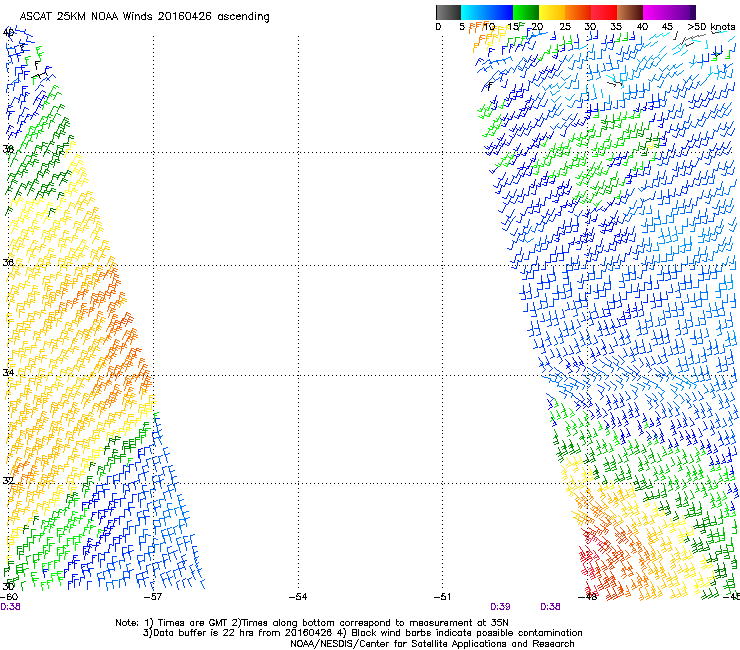The image size is (740, 650).
Task: Click the '45' knots legend label
Action: [667, 27]
